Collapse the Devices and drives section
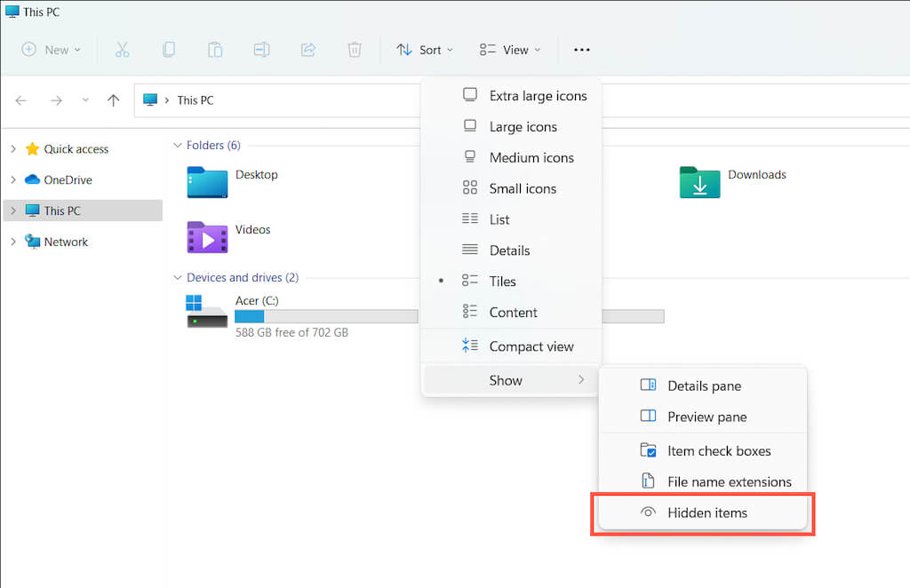This screenshot has height=588, width=910. [177, 278]
